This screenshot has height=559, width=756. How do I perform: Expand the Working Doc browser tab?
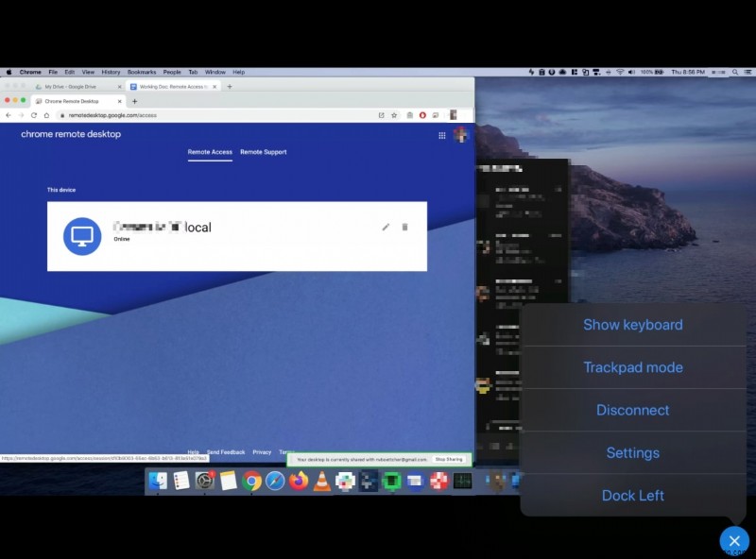174,86
